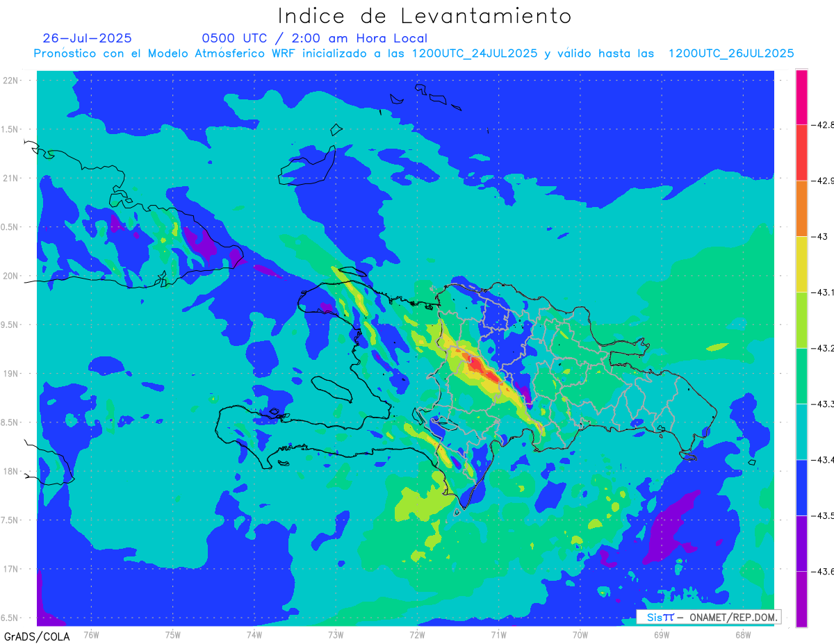Click the 'ONAMET/REP.DOM.' label box

click(708, 617)
